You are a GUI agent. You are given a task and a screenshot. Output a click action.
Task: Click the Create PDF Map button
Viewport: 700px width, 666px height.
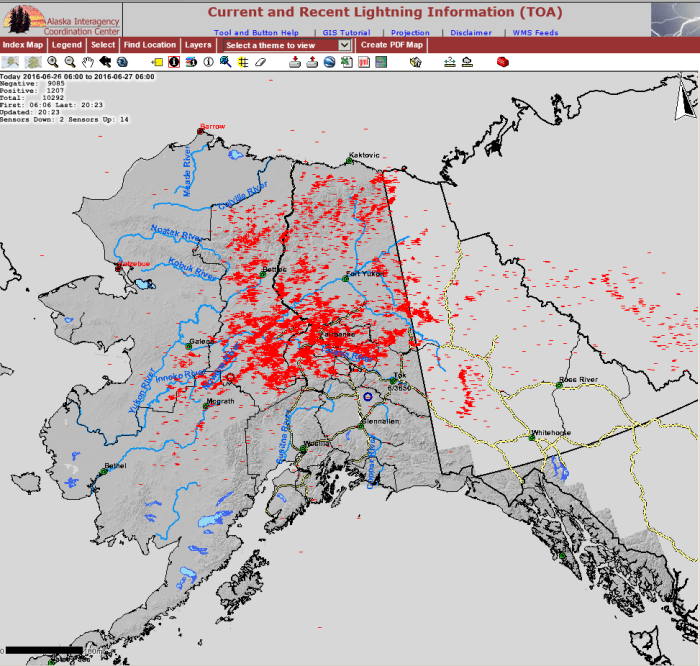[x=392, y=45]
